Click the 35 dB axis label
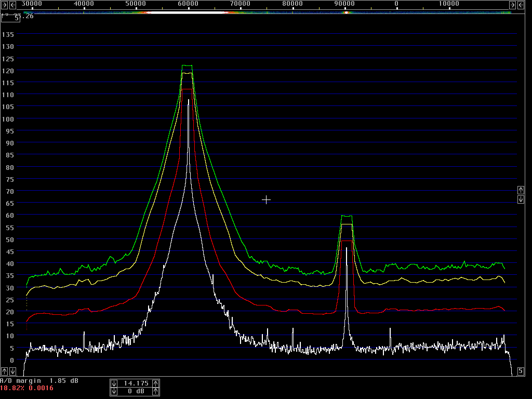 coord(10,276)
